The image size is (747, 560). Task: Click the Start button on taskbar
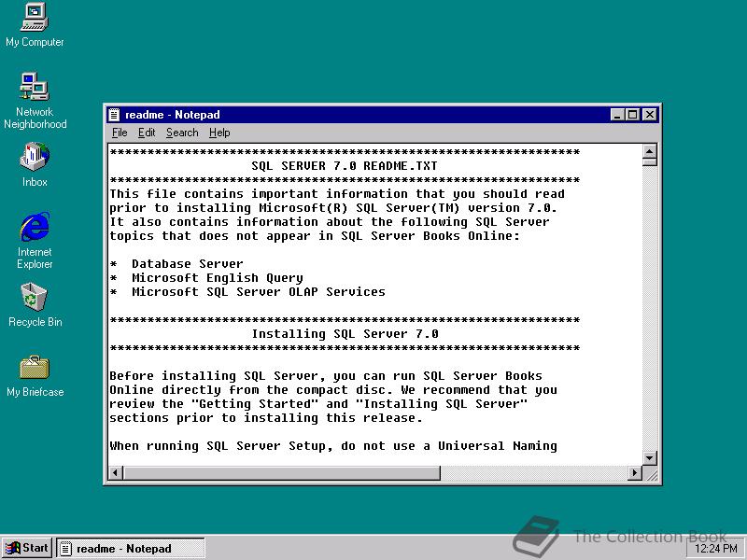[27, 548]
